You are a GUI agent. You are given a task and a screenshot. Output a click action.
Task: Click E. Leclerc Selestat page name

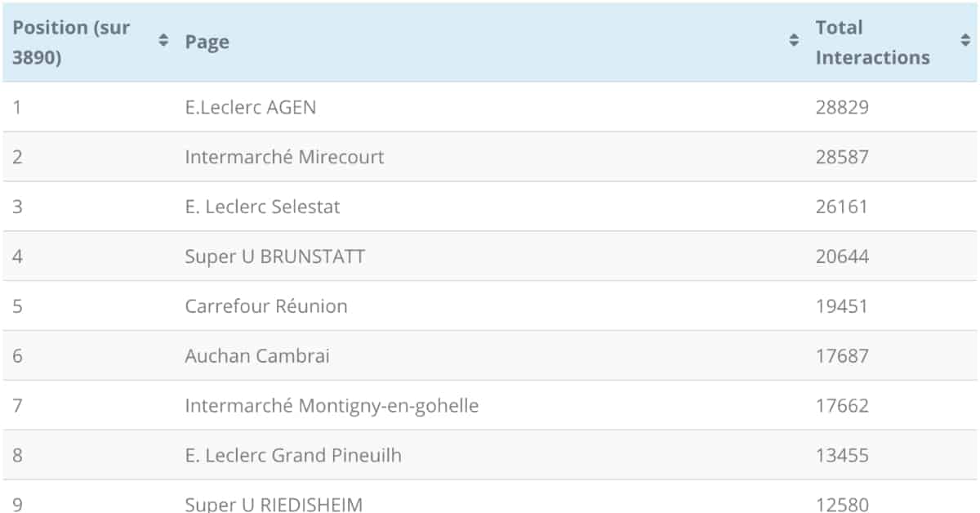[x=262, y=207]
